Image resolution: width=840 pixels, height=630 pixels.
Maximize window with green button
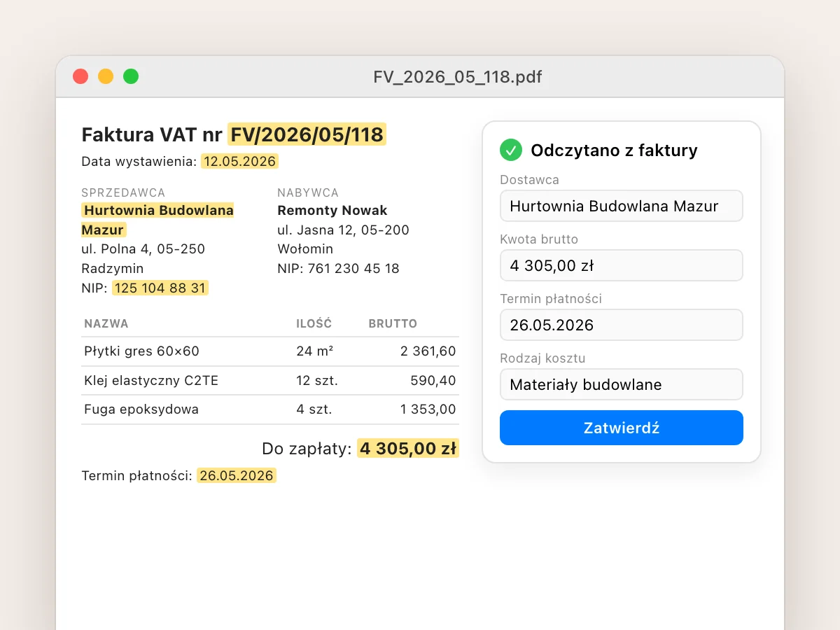[131, 76]
